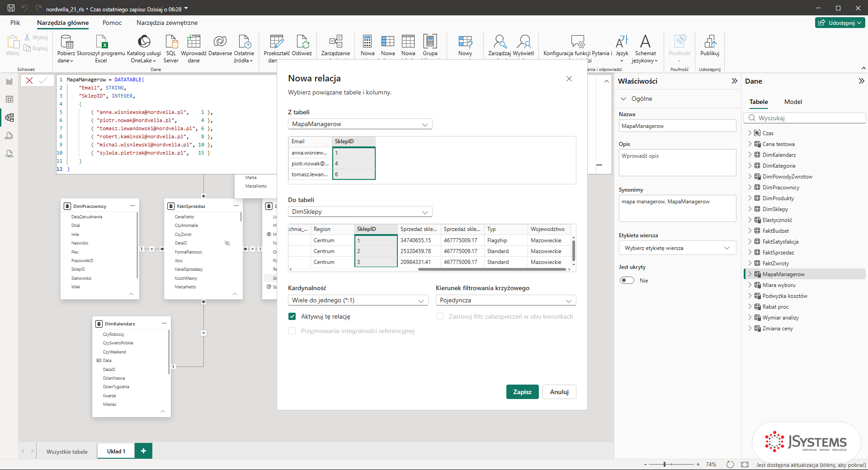The height and width of the screenshot is (470, 868).
Task: Select the Wszystkie tabele tab
Action: click(x=67, y=451)
